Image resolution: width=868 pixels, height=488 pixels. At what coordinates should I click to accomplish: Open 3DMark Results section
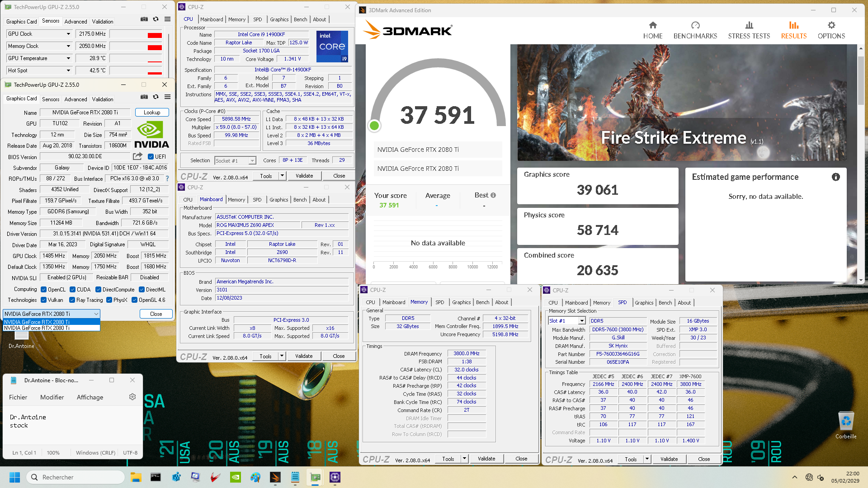click(793, 30)
